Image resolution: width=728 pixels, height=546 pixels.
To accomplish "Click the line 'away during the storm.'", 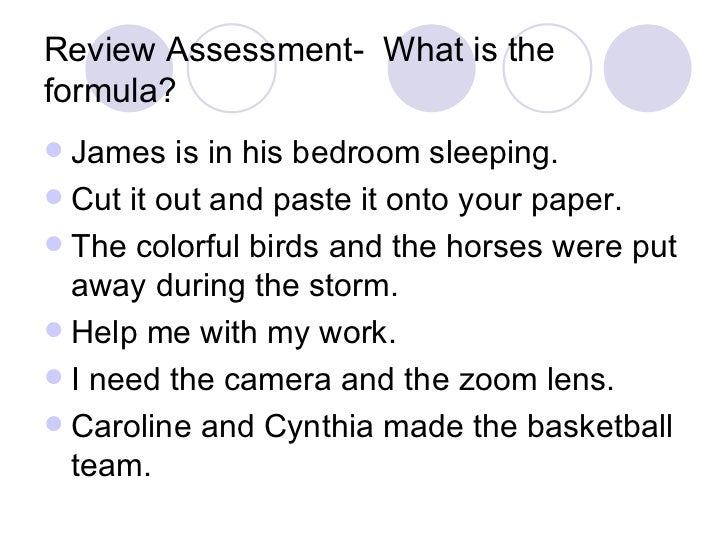I will click(234, 286).
